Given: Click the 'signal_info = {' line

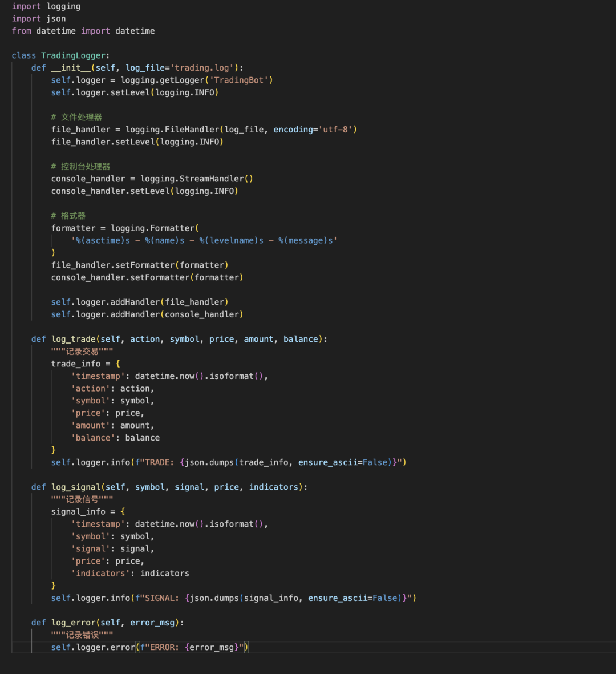Looking at the screenshot, I should tap(88, 512).
